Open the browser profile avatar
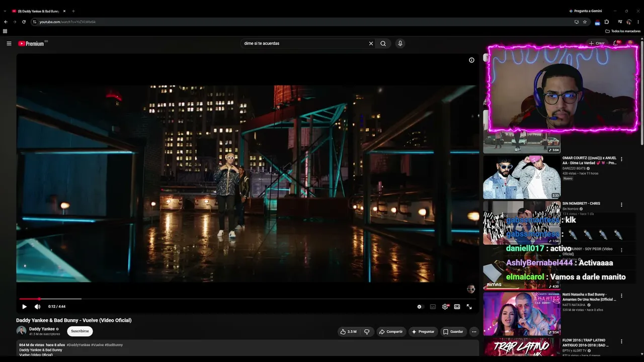 629,22
